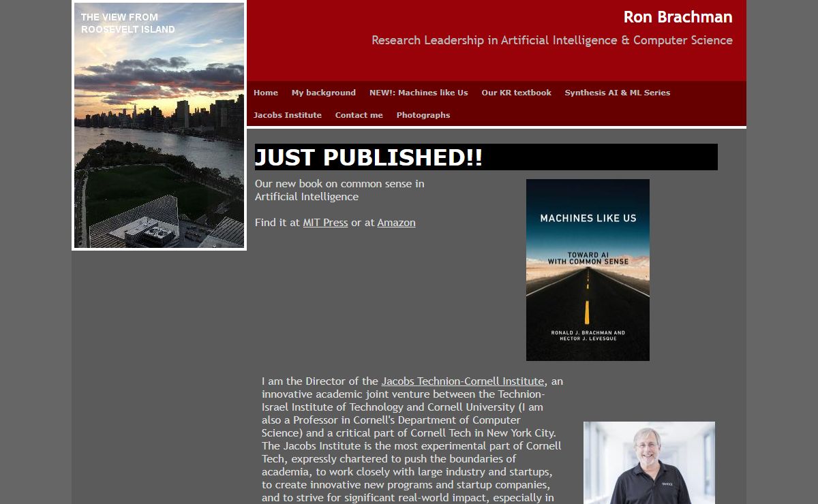The height and width of the screenshot is (504, 818).
Task: Follow the MIT Press link
Action: (325, 223)
